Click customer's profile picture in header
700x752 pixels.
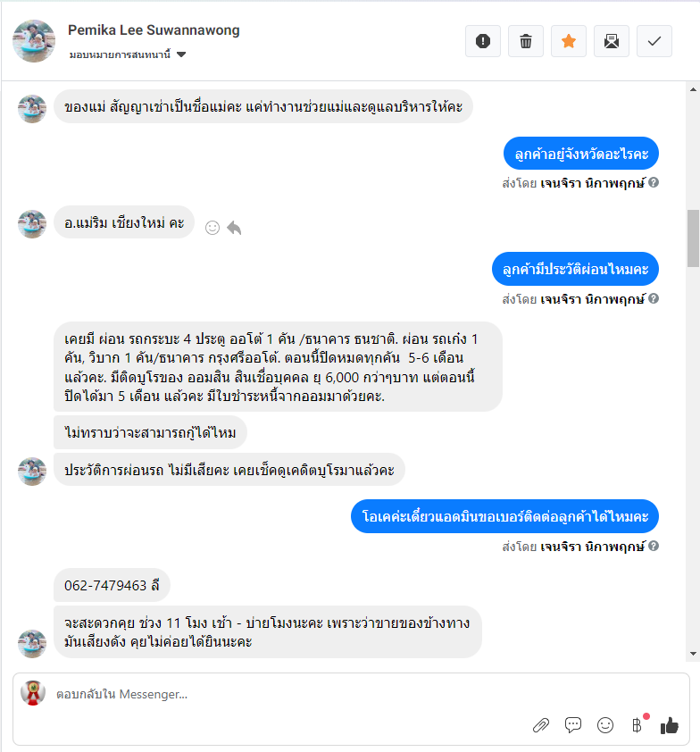click(x=34, y=41)
